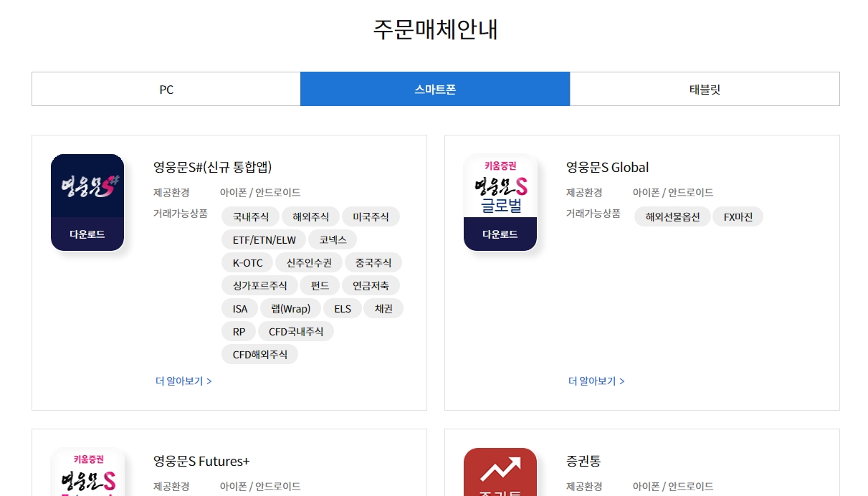The image size is (868, 496).
Task: Click the 영웅문S Futures+ title
Action: (201, 461)
